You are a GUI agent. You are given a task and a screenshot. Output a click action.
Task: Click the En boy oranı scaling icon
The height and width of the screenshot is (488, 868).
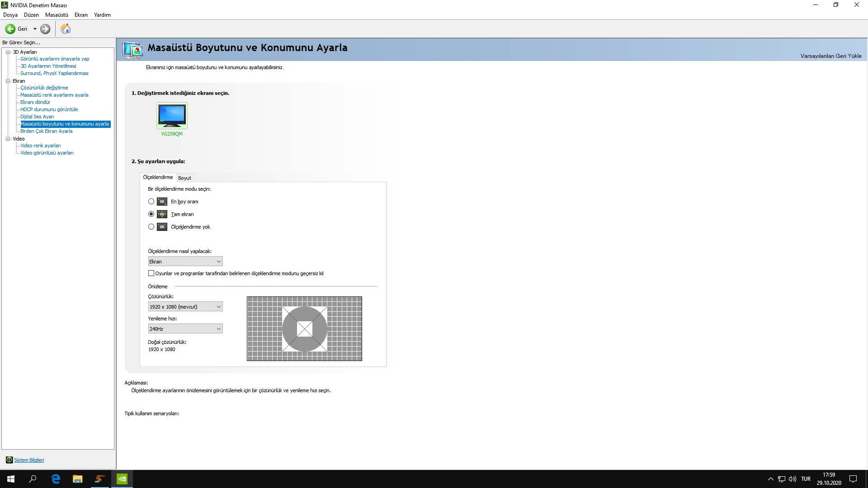[x=162, y=202]
